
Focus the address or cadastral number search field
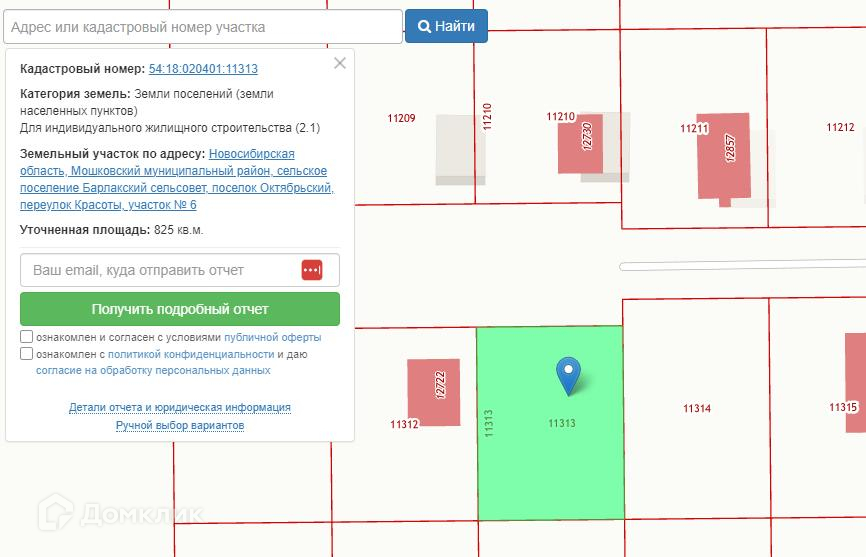coord(203,26)
